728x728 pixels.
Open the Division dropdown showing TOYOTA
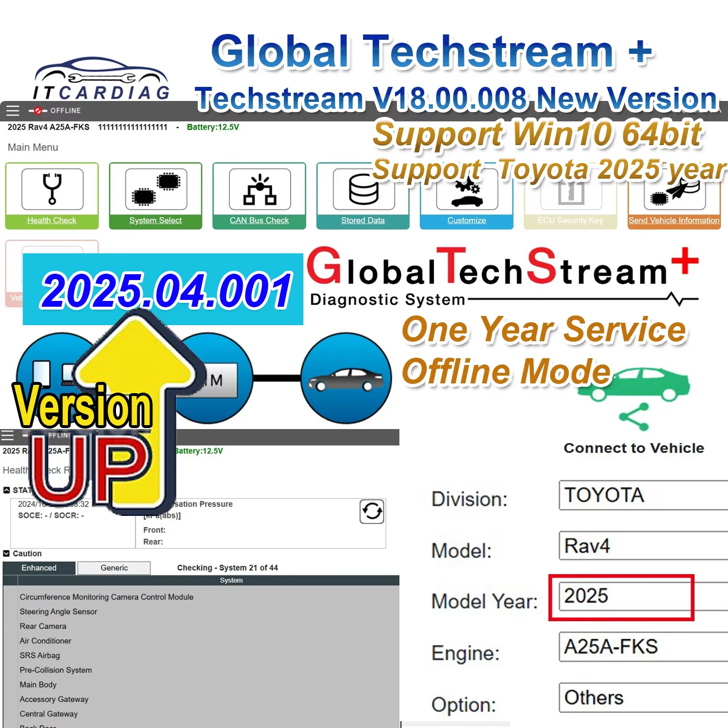[644, 496]
